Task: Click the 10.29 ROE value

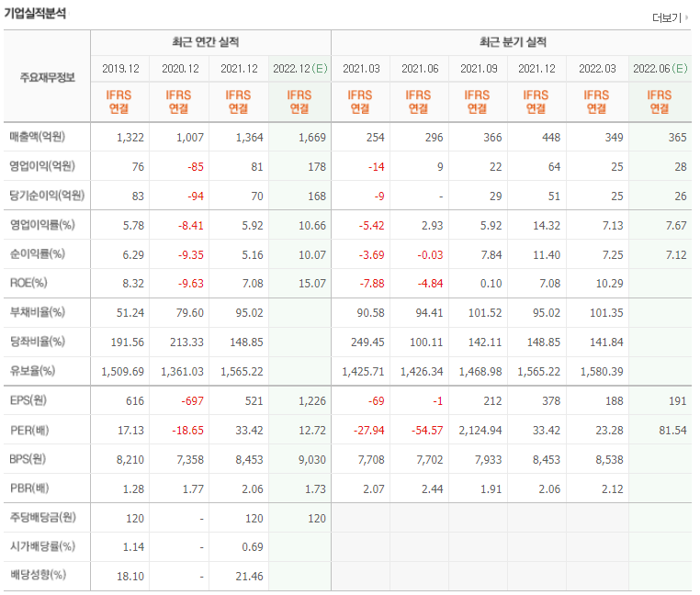Action: [609, 284]
